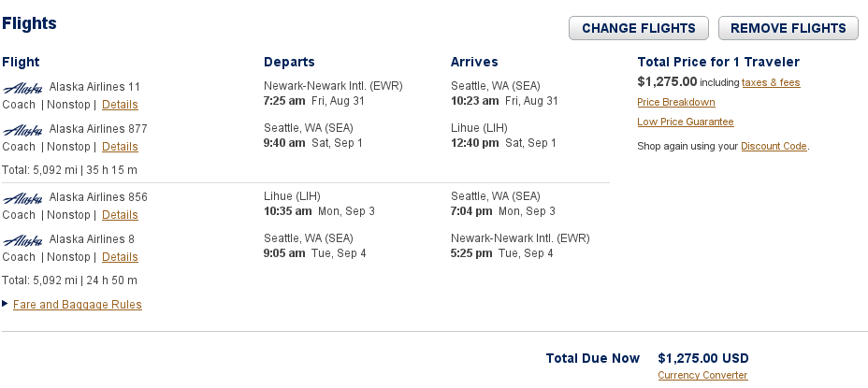Open the Low Price Guarantee link
868x388 pixels.
(x=686, y=122)
